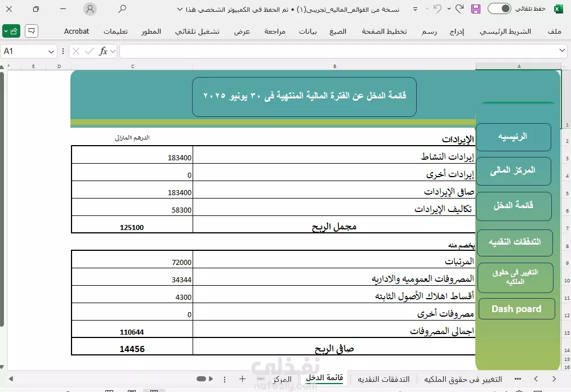Click the Cancel X icon in formula bar
The height and width of the screenshot is (392, 571).
76,51
